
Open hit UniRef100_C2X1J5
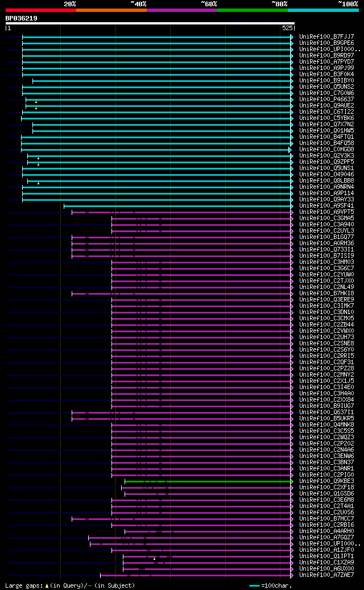[x=326, y=381]
